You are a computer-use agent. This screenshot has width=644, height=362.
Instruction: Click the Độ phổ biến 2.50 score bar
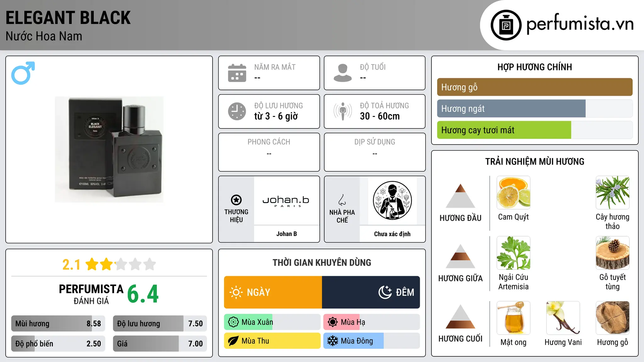coord(58,343)
